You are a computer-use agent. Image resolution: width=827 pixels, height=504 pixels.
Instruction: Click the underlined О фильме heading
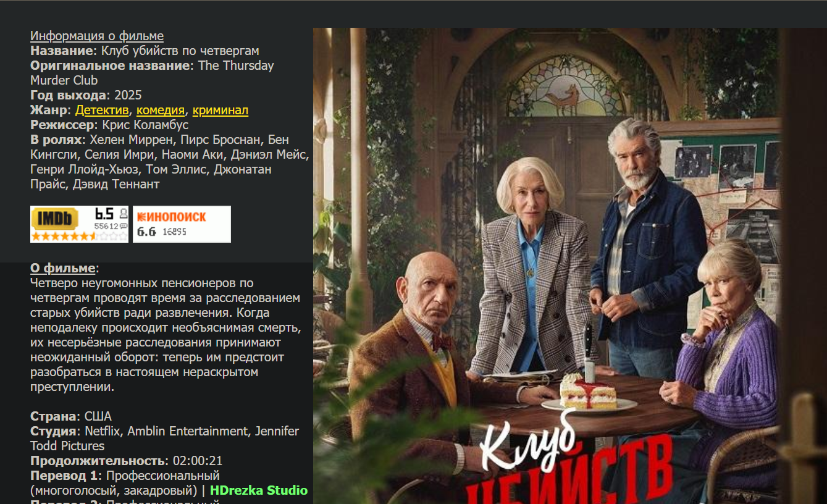[x=63, y=268]
